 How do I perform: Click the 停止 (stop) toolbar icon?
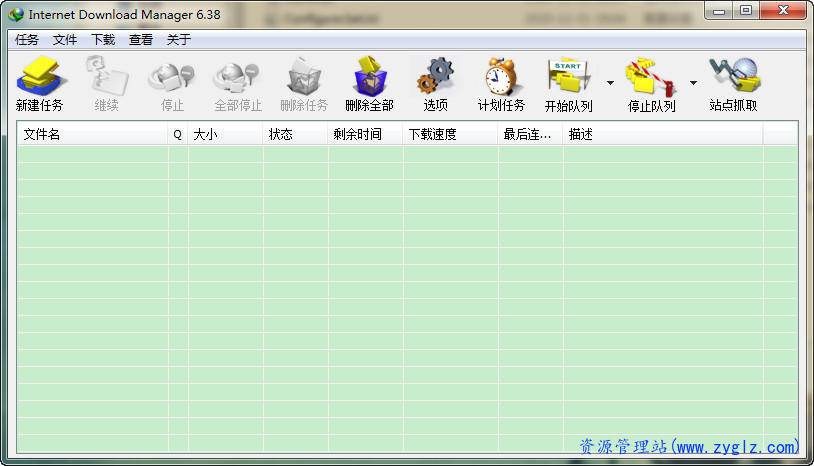click(x=172, y=84)
